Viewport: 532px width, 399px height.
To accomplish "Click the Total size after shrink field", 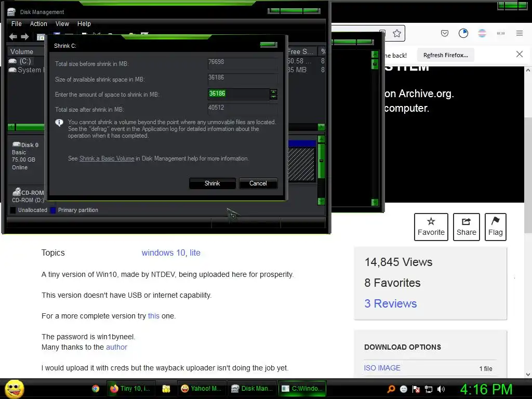I will 243,108.
